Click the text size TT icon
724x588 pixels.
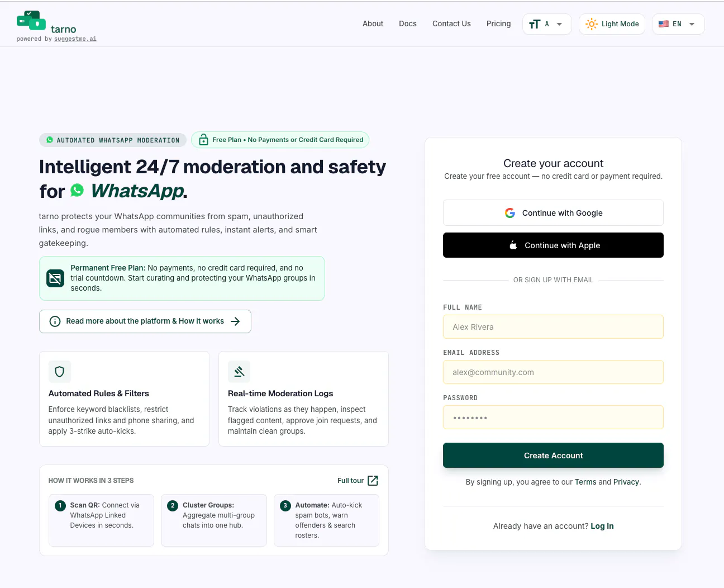click(535, 24)
